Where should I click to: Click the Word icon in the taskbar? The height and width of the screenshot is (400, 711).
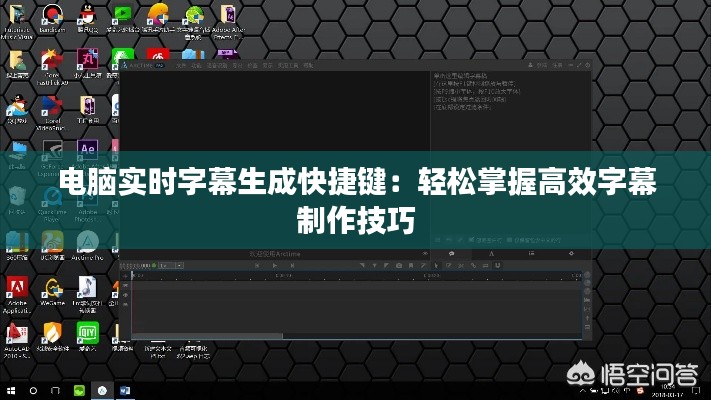(x=126, y=388)
